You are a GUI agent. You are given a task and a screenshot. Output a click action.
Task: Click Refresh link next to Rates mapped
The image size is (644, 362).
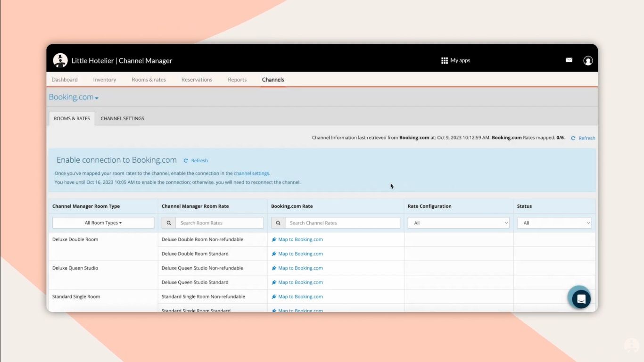[587, 138]
